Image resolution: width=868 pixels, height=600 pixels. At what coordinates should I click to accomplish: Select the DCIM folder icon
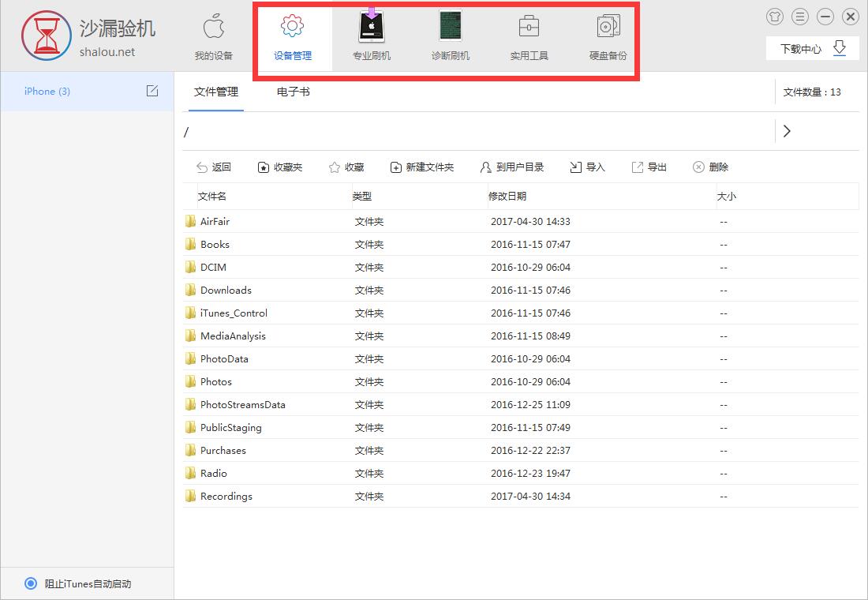(190, 267)
